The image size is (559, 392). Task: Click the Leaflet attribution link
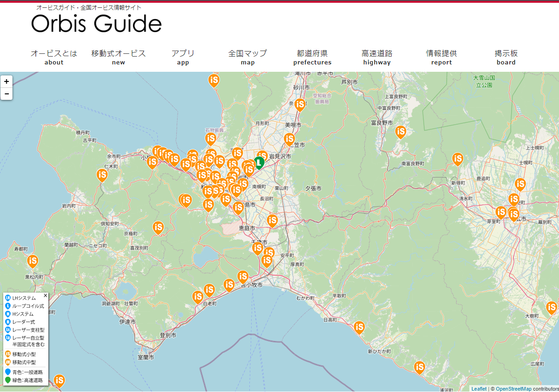click(478, 389)
